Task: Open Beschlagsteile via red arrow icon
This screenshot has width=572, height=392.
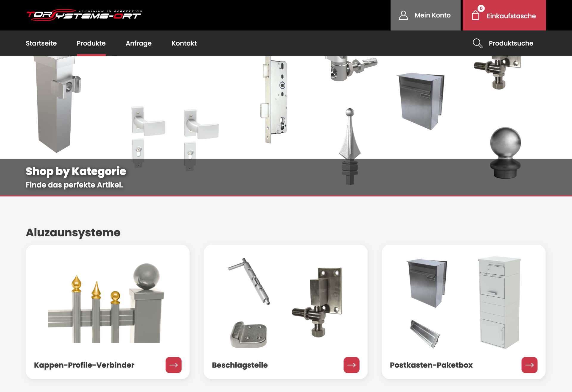Action: coord(352,365)
